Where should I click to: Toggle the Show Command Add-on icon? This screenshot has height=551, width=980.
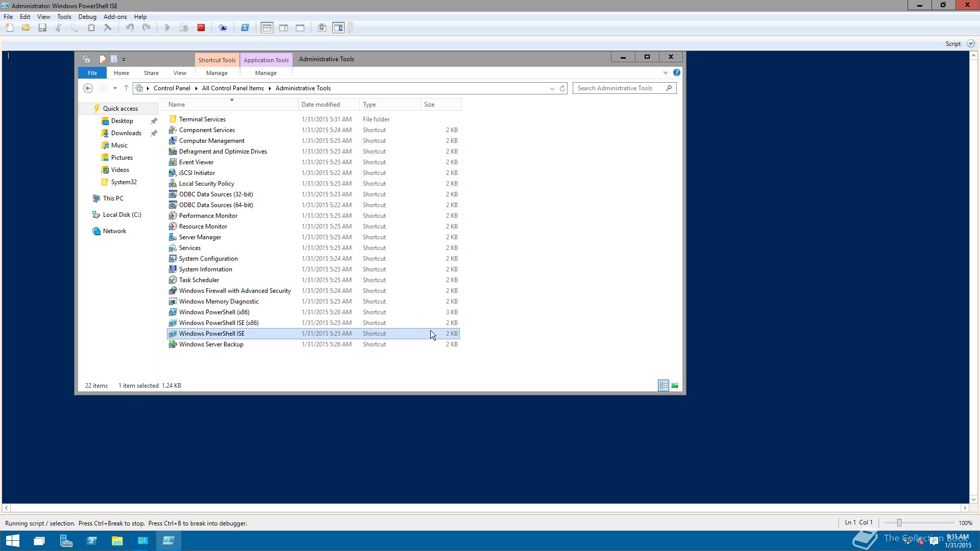[x=338, y=28]
